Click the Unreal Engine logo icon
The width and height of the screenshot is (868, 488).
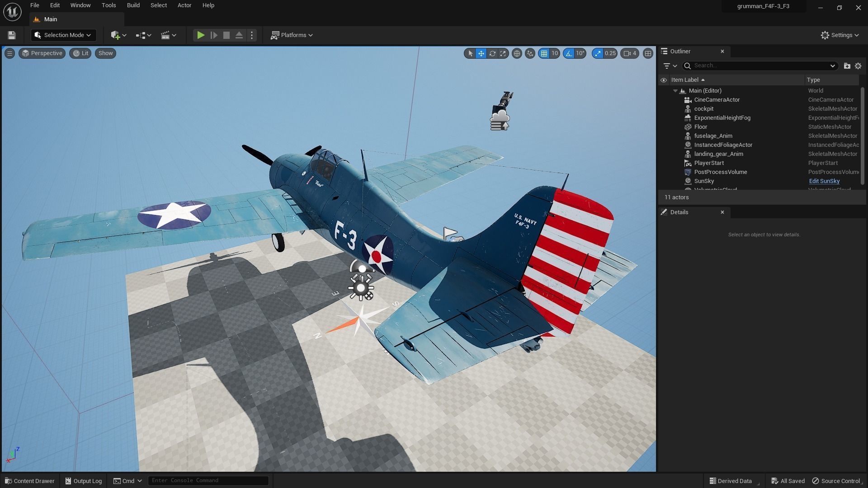(12, 11)
